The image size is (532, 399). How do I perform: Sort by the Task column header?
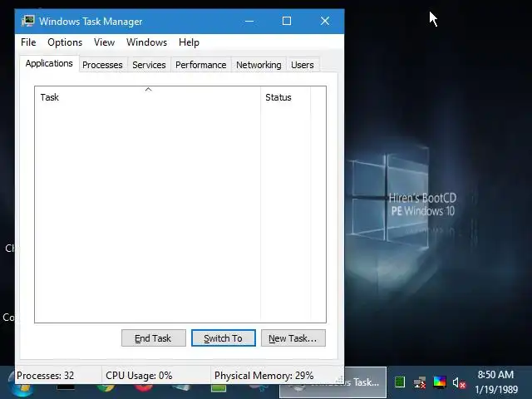tap(148, 97)
